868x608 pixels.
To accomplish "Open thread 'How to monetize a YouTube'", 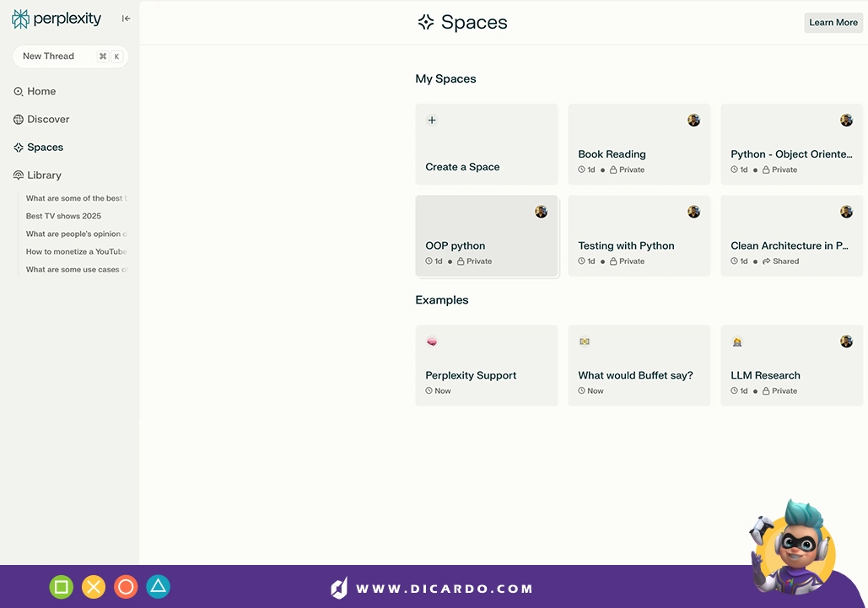I will click(x=77, y=251).
